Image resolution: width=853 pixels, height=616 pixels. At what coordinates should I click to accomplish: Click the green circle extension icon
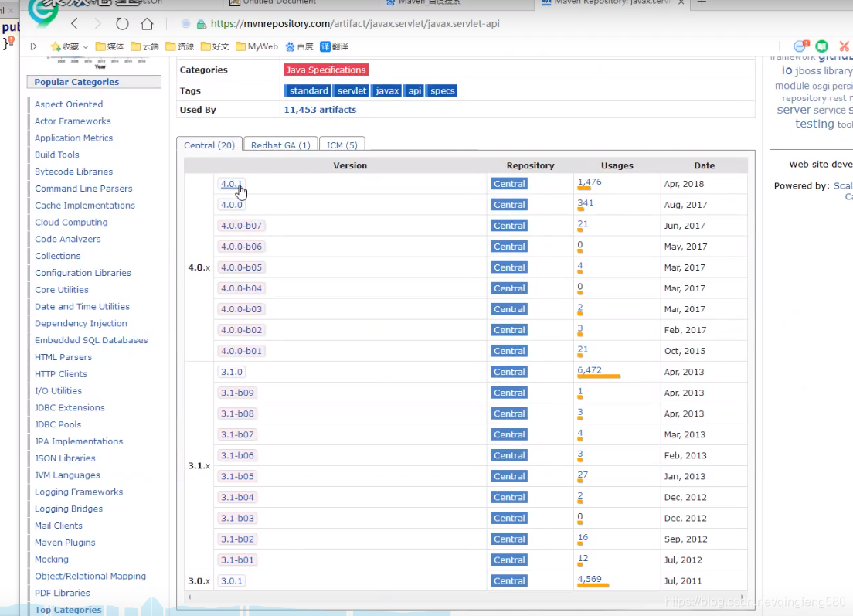(821, 46)
